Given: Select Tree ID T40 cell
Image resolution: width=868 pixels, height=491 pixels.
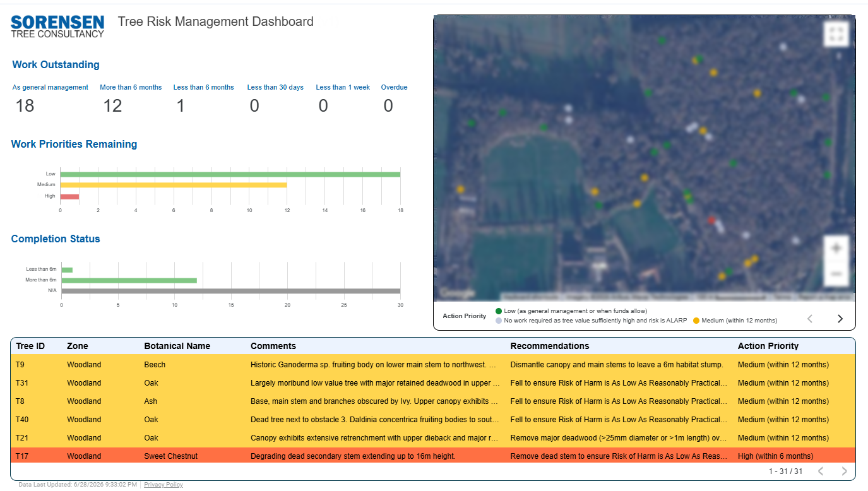Looking at the screenshot, I should tap(22, 420).
